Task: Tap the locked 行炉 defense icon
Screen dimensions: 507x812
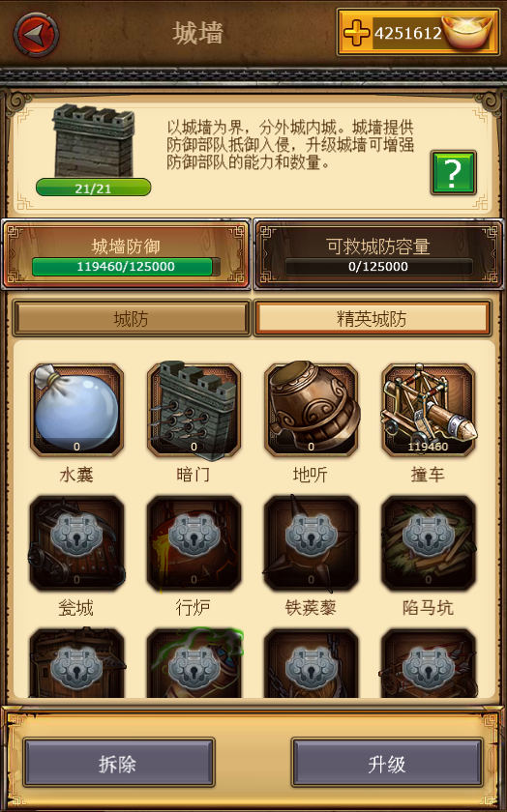Action: point(194,542)
